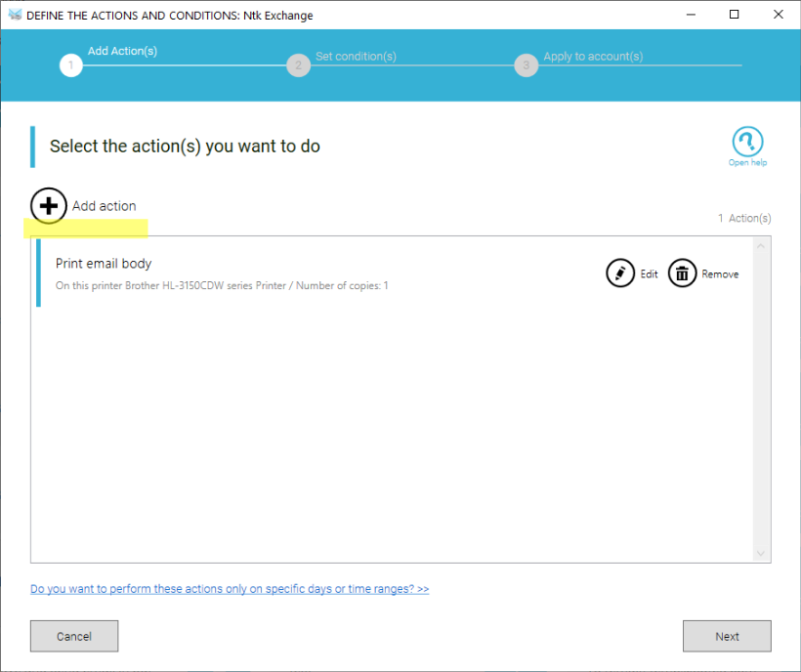Image resolution: width=801 pixels, height=672 pixels.
Task: Click the step 2 Set condition(s) circle
Action: tap(298, 65)
